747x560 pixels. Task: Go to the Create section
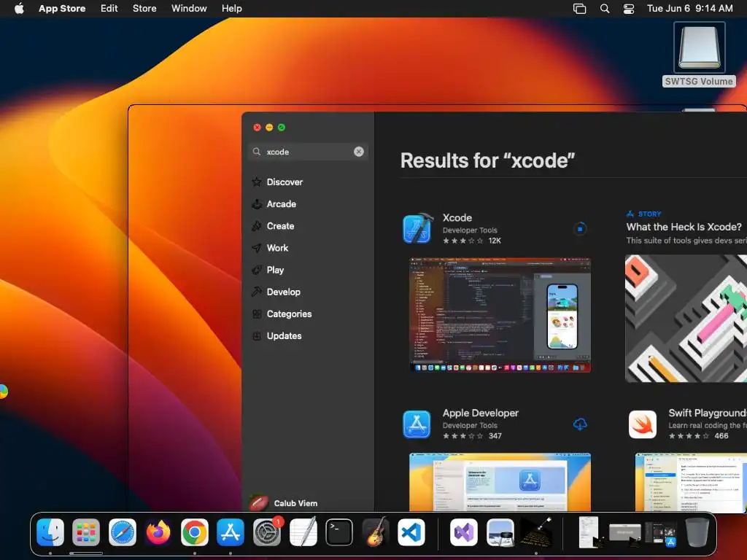tap(280, 226)
